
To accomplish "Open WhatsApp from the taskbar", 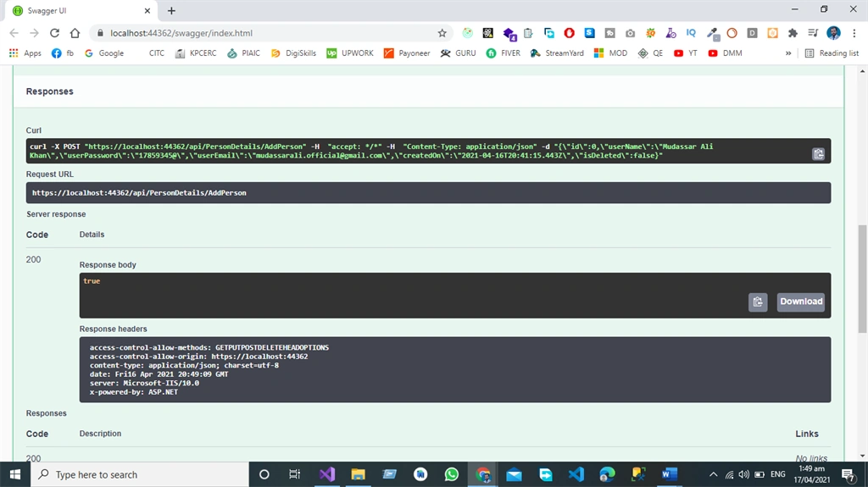I will (451, 474).
